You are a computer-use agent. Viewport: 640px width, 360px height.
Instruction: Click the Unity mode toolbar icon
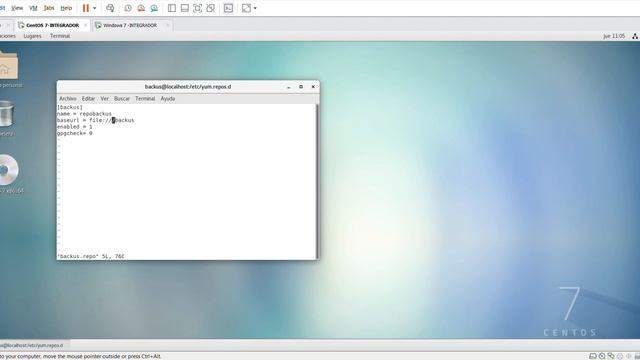(x=211, y=8)
